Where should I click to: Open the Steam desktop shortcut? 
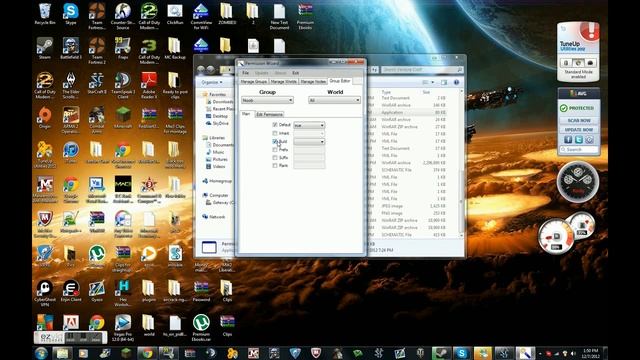44,48
